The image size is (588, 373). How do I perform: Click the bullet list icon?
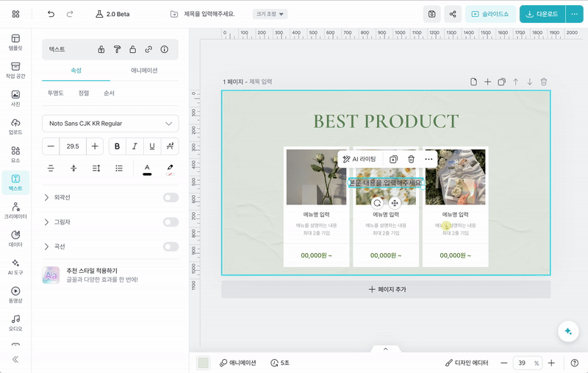pos(119,168)
